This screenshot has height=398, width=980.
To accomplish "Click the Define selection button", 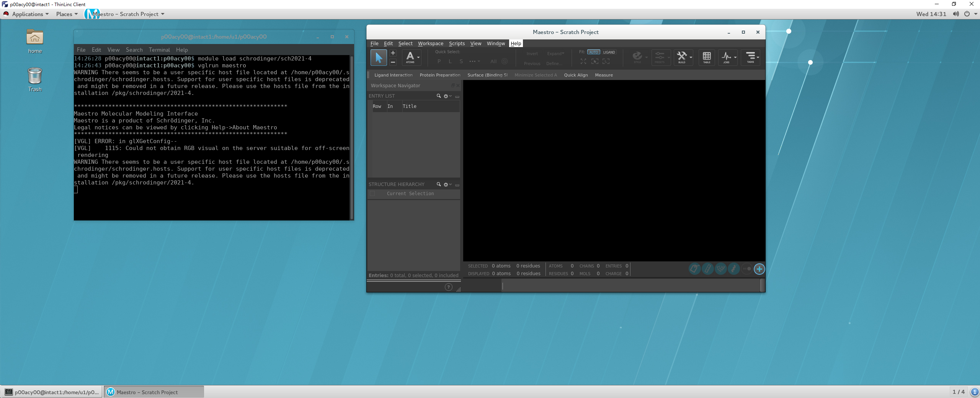I will click(554, 64).
